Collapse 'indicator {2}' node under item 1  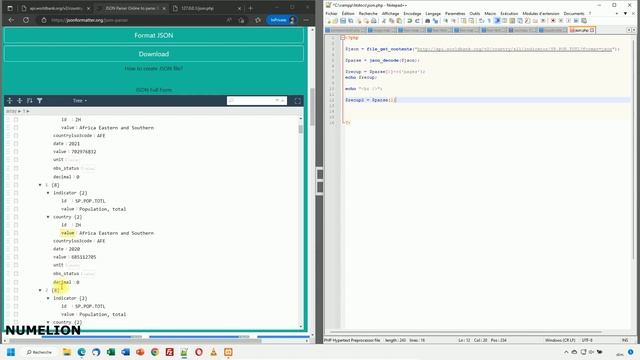(x=48, y=193)
